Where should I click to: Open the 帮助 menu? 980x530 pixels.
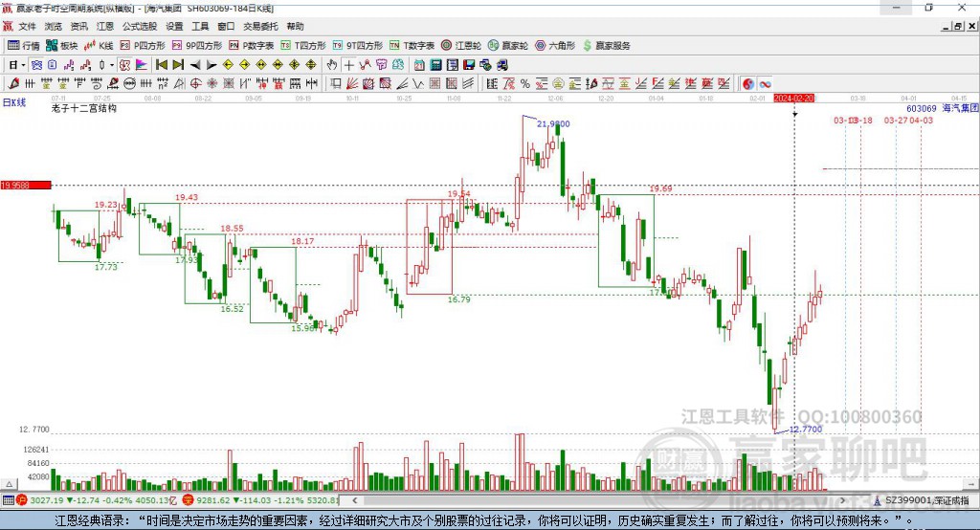[x=295, y=26]
